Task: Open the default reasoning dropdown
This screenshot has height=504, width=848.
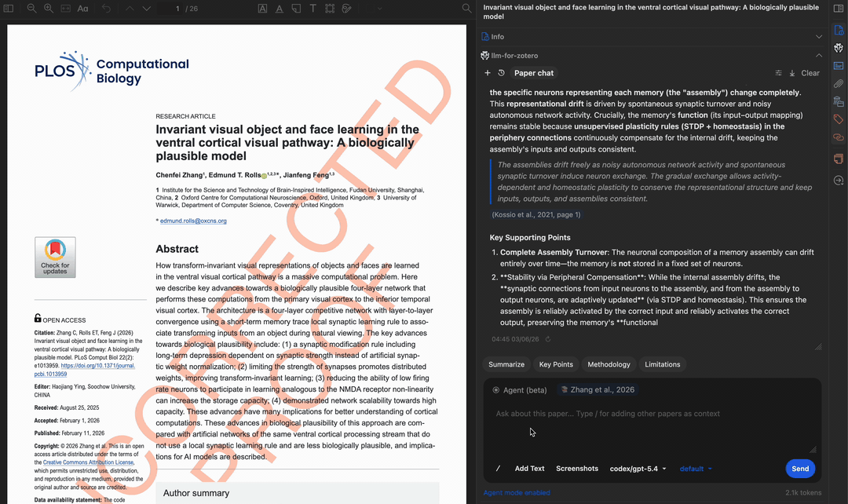Action: (x=696, y=469)
